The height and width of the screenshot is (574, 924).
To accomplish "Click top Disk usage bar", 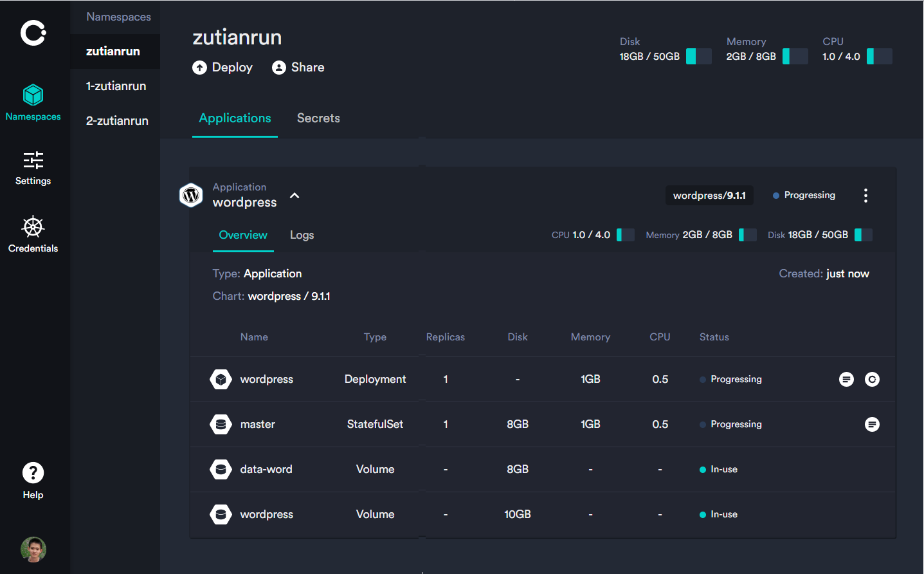I will (x=699, y=57).
